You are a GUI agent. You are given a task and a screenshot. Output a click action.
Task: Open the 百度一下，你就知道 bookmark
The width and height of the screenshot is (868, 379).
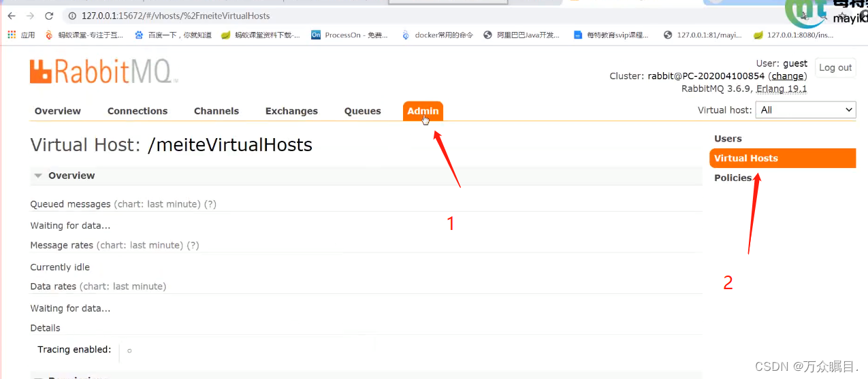173,35
